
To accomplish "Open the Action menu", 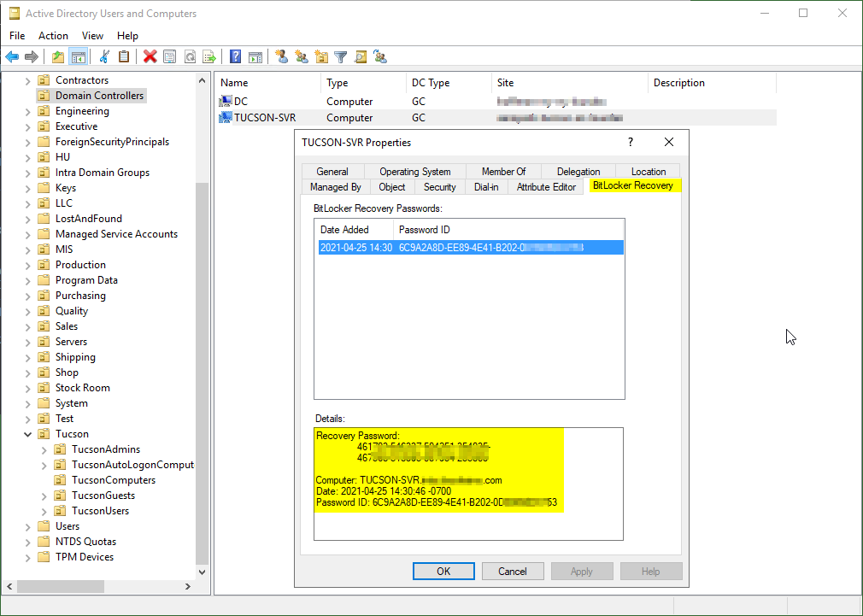I will (x=53, y=35).
